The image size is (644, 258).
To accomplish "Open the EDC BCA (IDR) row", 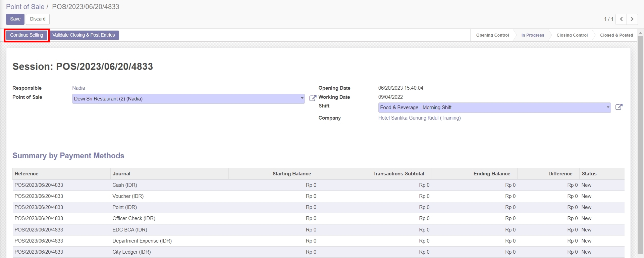I will point(318,230).
